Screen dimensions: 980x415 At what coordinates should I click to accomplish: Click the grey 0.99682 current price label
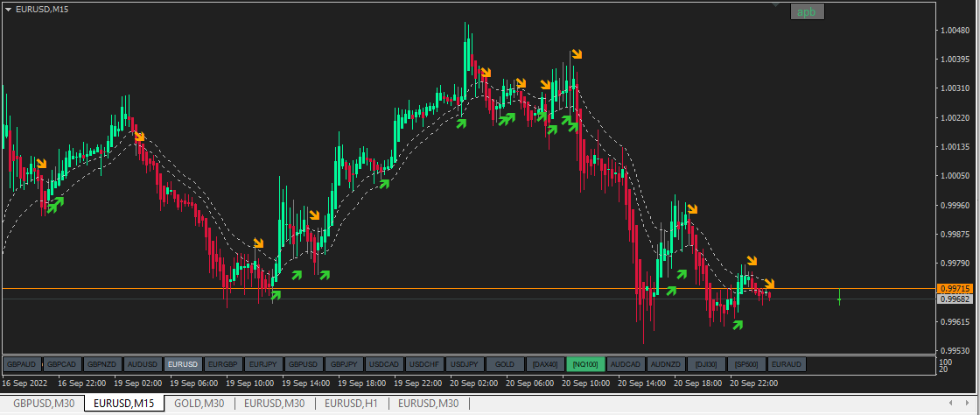(x=955, y=299)
